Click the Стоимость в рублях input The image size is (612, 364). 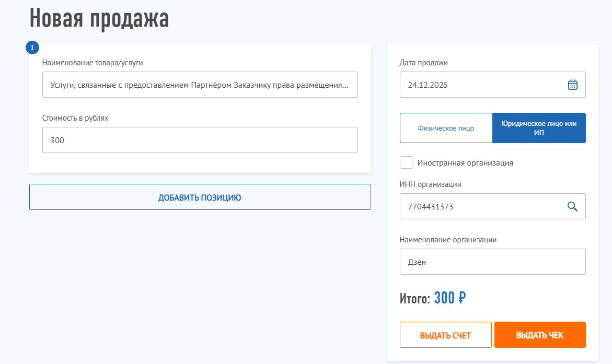coord(200,140)
